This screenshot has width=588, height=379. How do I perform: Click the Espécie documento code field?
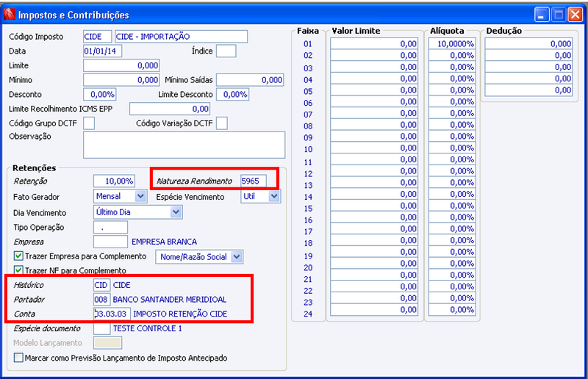click(x=101, y=328)
